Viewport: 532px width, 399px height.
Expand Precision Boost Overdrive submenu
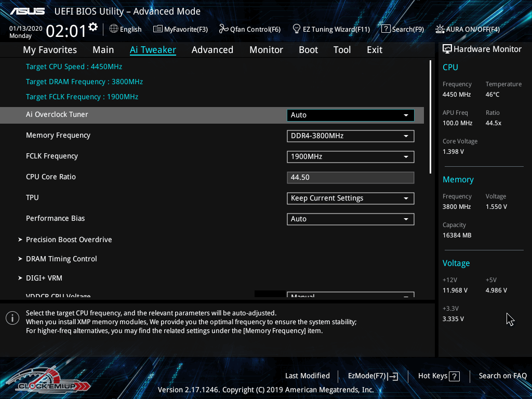click(x=69, y=240)
